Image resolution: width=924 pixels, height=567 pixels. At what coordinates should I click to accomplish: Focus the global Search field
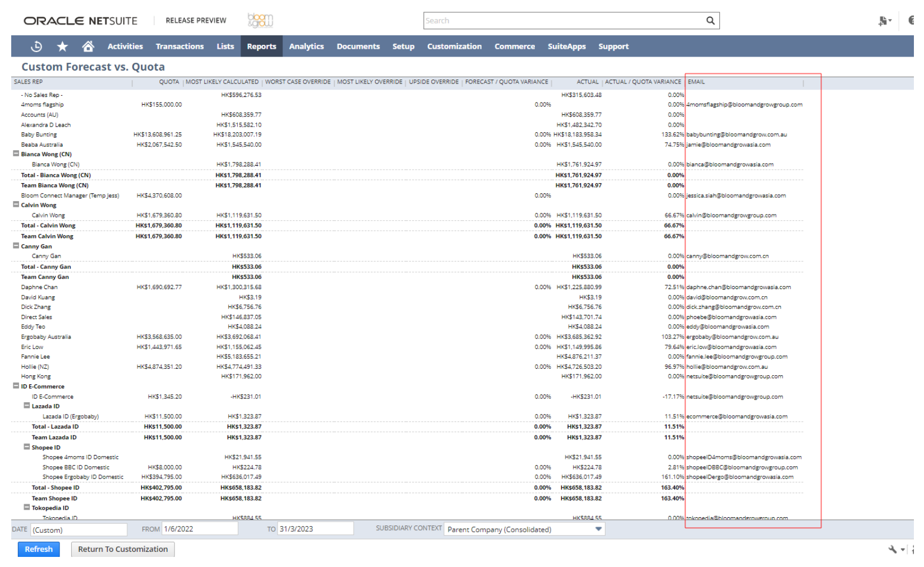click(563, 21)
